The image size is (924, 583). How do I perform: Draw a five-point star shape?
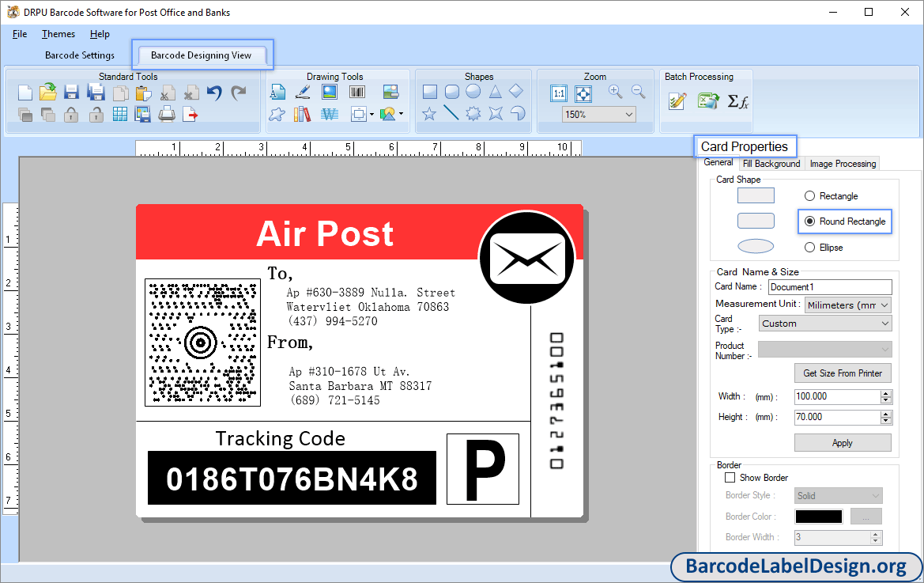click(429, 114)
